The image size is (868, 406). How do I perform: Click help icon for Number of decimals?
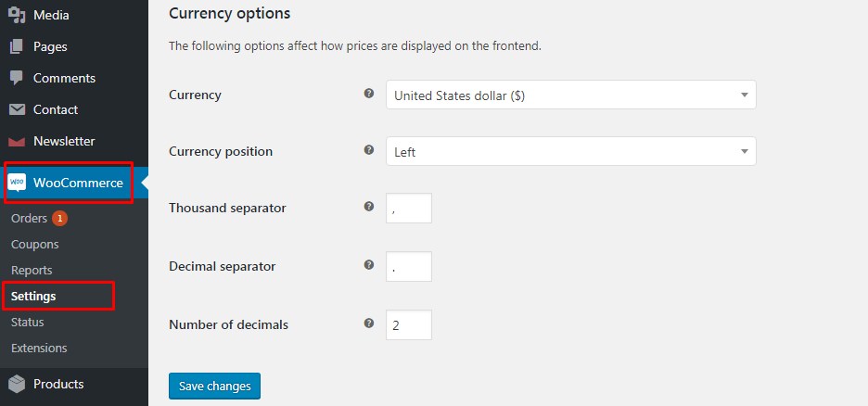[369, 324]
